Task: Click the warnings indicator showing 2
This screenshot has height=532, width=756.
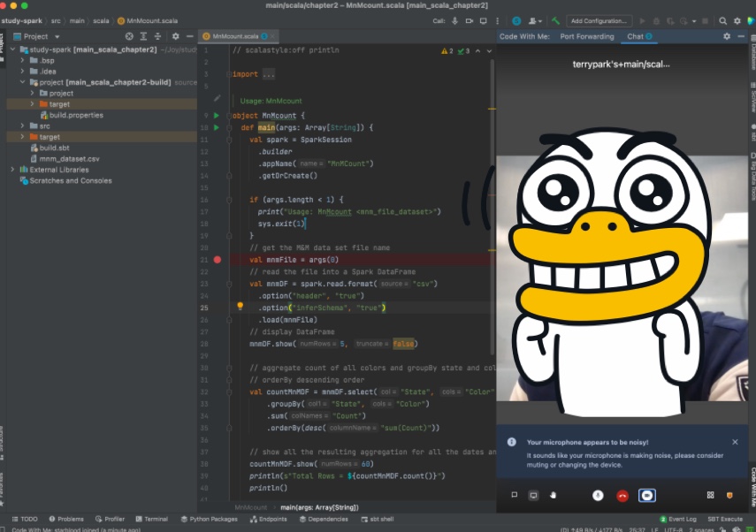Action: pos(447,51)
